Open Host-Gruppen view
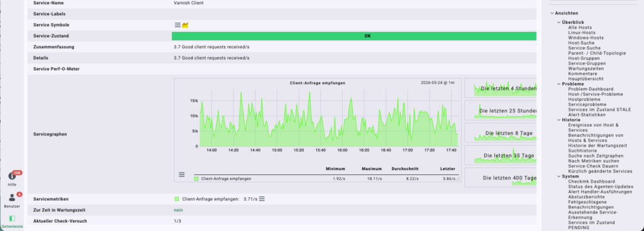Viewport: 644px width, 231px height. 584,58
